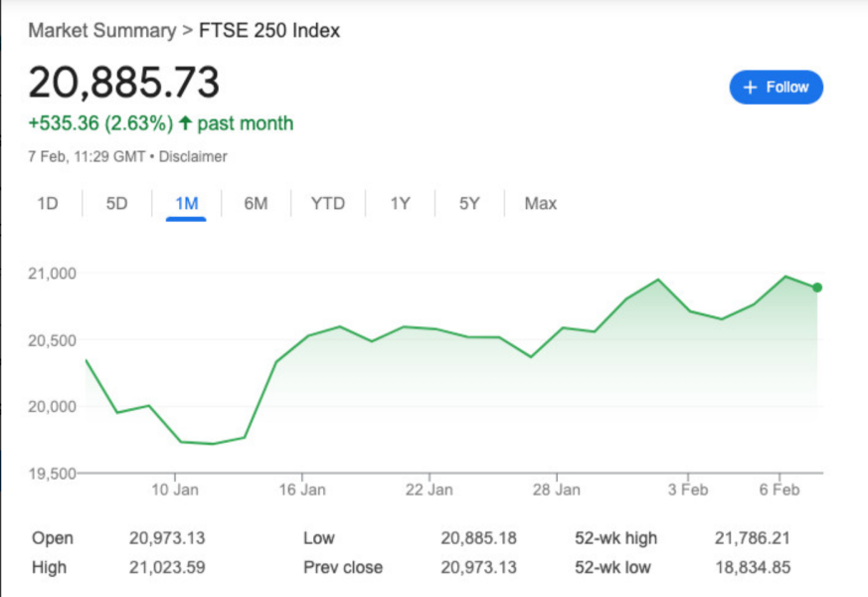Click the Prev close value 20,973.13
This screenshot has width=868, height=597.
(x=478, y=567)
